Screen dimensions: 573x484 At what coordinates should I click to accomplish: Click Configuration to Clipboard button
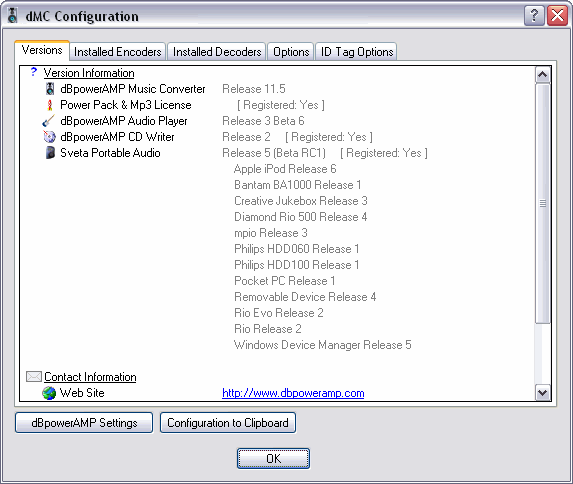[x=228, y=423]
